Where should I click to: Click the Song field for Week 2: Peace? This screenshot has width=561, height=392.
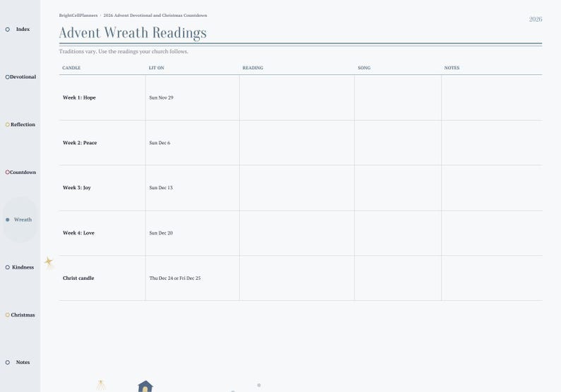pos(398,143)
